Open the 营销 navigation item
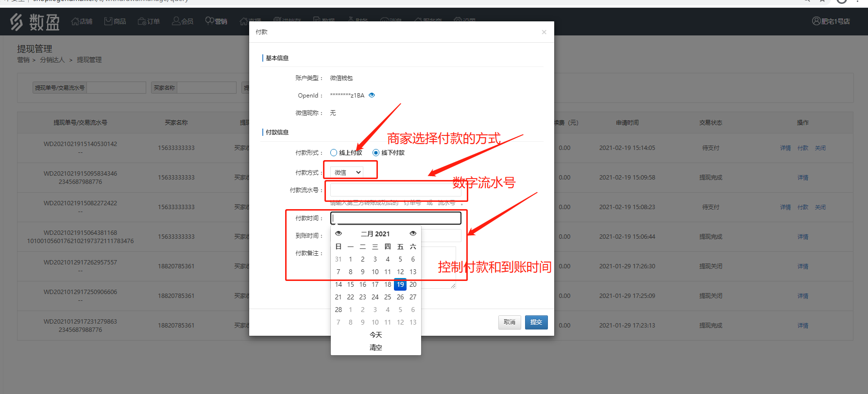Image resolution: width=868 pixels, height=394 pixels. click(x=216, y=21)
